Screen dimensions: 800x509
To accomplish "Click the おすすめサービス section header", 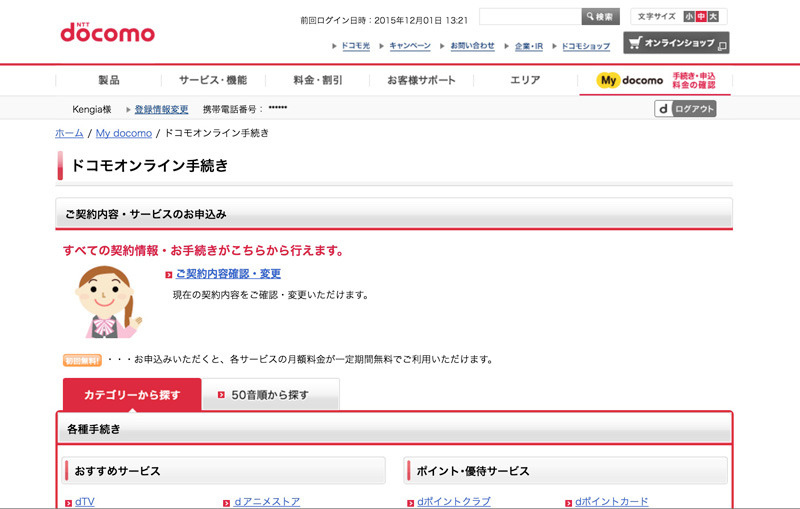I will click(224, 470).
